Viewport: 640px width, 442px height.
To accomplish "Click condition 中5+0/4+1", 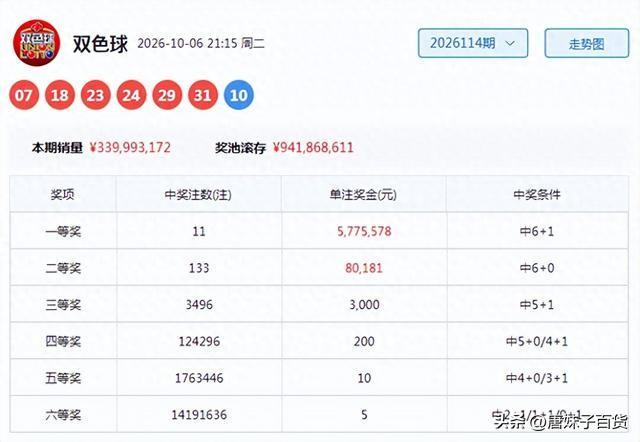I will click(537, 341).
